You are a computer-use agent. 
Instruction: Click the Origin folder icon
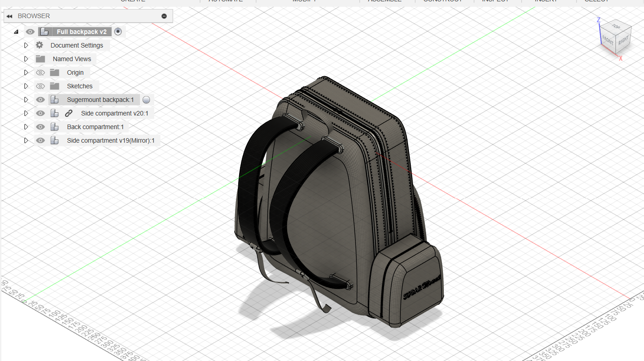click(x=55, y=72)
